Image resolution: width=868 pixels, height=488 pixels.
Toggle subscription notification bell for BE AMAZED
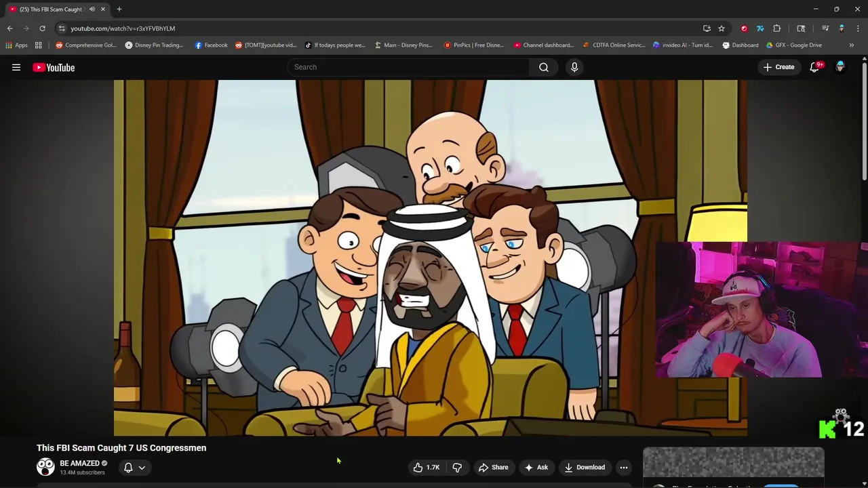point(128,467)
